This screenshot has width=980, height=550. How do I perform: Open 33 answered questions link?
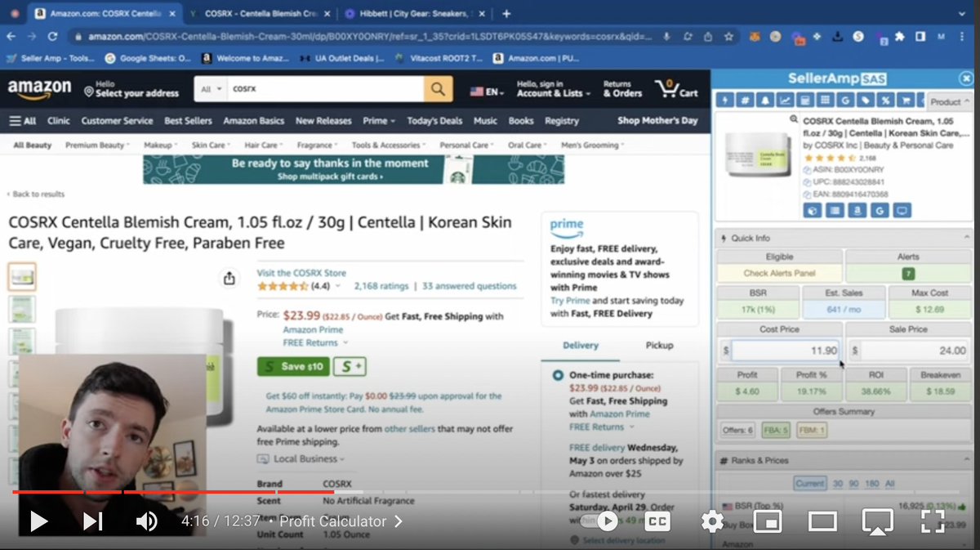tap(469, 286)
